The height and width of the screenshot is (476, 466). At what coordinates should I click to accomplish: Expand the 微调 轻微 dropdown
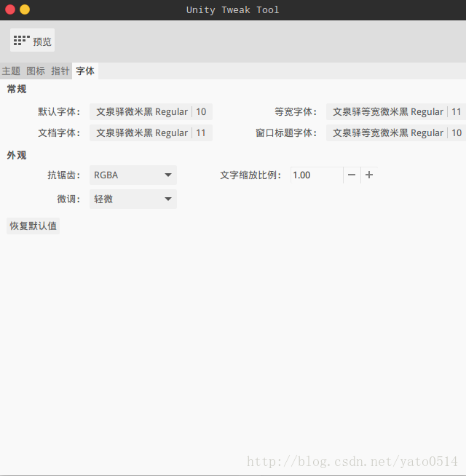coord(133,199)
